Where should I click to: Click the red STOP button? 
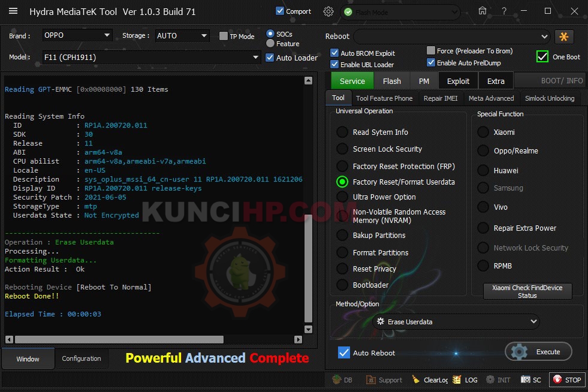pyautogui.click(x=568, y=379)
